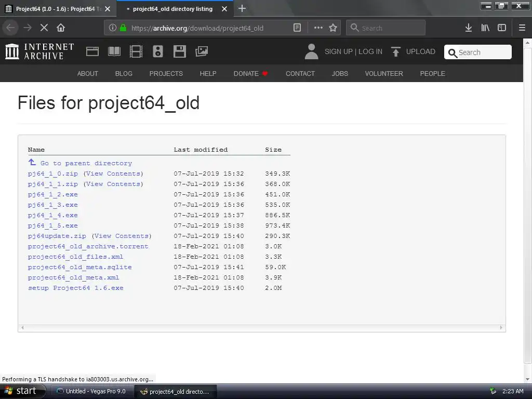
Task: Open the CONTACT menu item
Action: (300, 74)
